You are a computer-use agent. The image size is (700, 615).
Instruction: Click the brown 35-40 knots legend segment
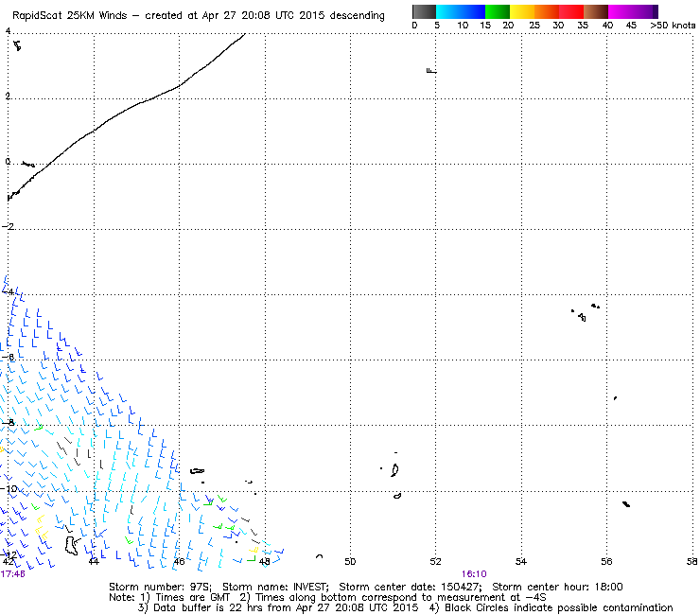click(596, 11)
